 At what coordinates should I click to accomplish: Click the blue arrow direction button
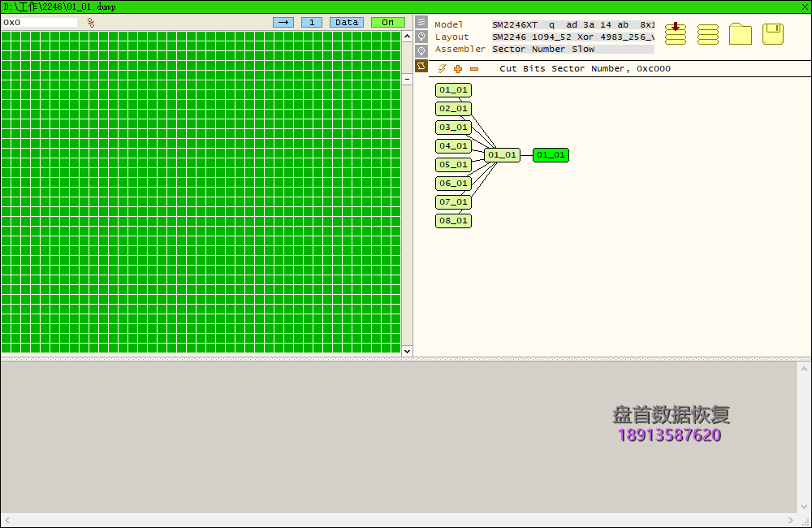click(x=283, y=22)
